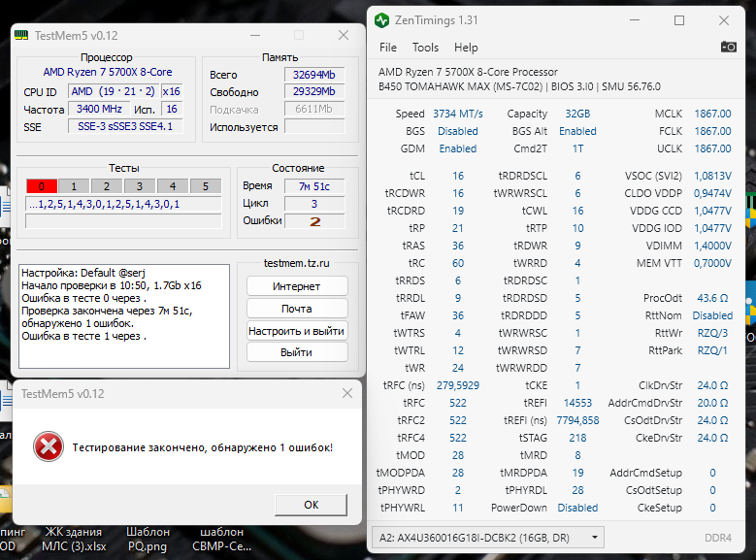This screenshot has width=756, height=560.
Task: Click the AddrCmdDrvStr value 20.0 Ω
Action: point(712,403)
